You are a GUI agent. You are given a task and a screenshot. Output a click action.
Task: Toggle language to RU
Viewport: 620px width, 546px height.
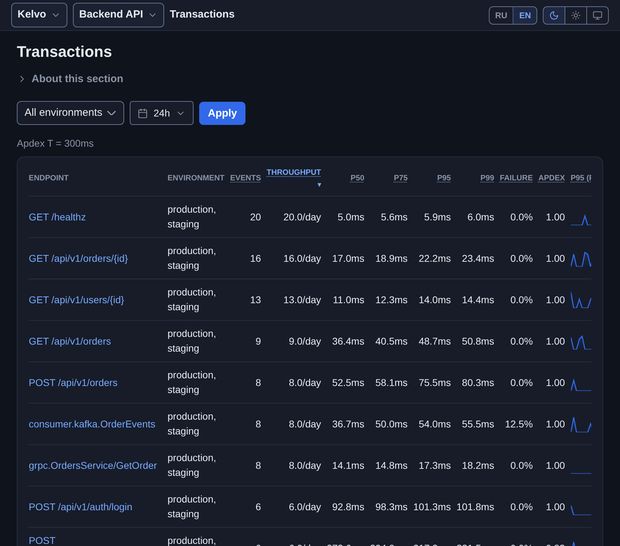(501, 15)
